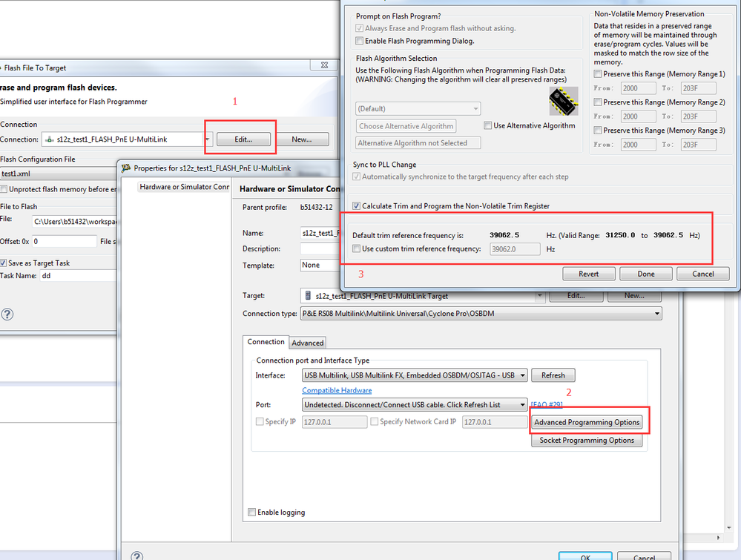The image size is (741, 560).
Task: Open Compatible Hardware link
Action: (337, 390)
